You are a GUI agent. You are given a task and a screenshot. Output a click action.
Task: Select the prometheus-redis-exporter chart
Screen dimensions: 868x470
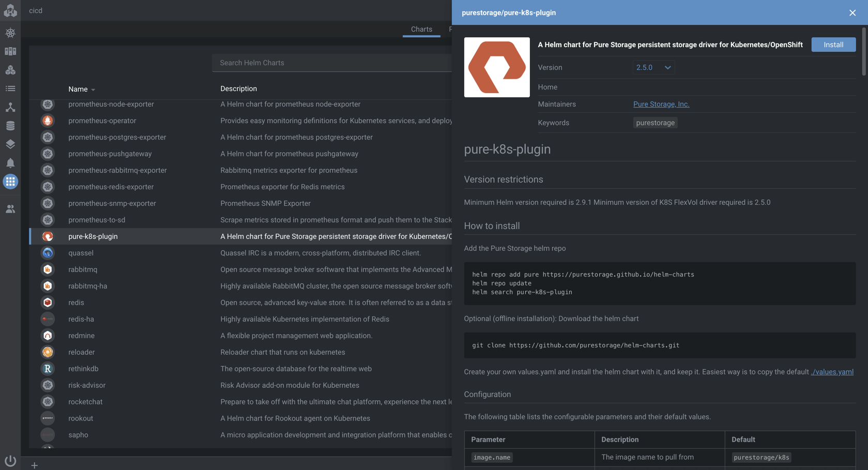click(x=240, y=187)
